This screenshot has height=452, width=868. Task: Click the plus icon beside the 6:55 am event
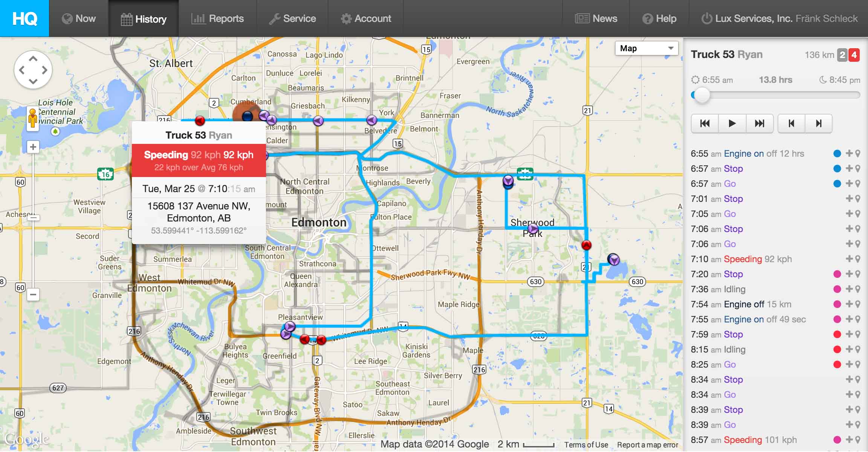click(x=849, y=153)
